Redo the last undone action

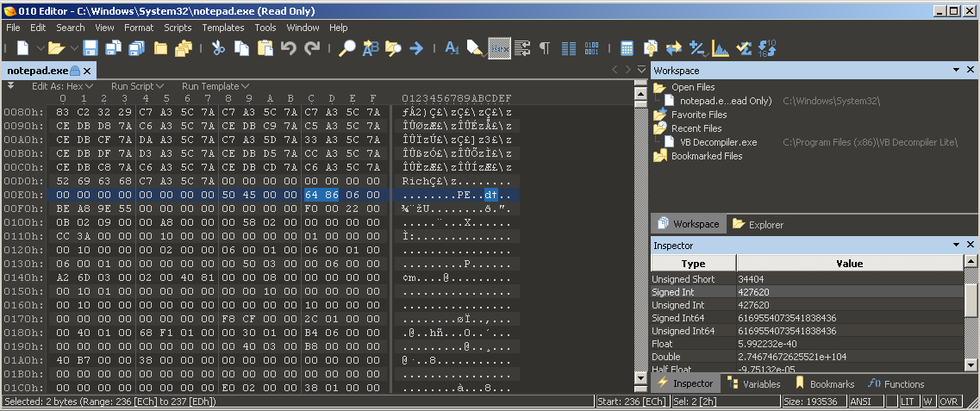[x=311, y=48]
